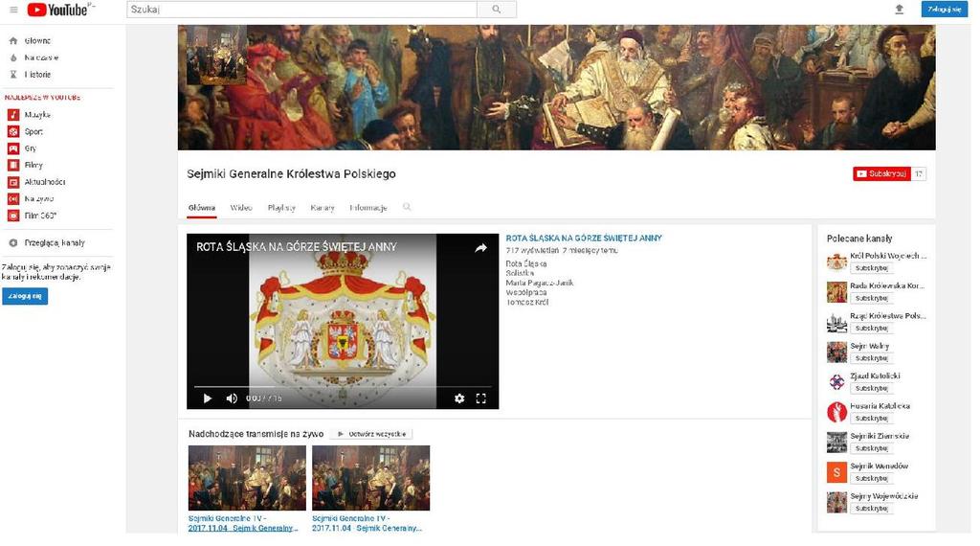Switch to the Wideo tab

241,208
